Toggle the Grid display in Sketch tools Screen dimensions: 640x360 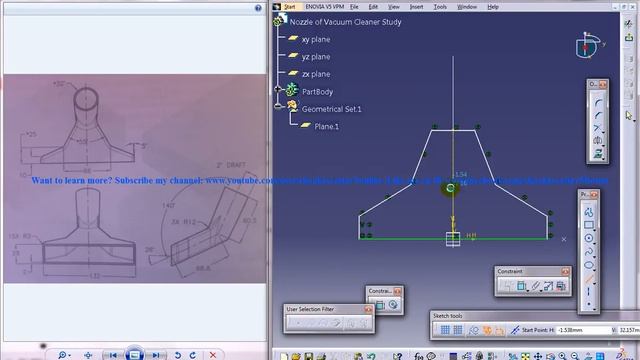click(x=445, y=330)
